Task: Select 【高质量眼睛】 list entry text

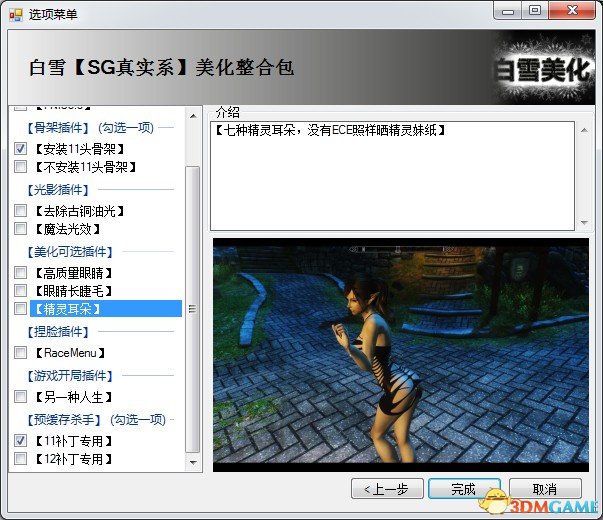Action: [x=73, y=273]
